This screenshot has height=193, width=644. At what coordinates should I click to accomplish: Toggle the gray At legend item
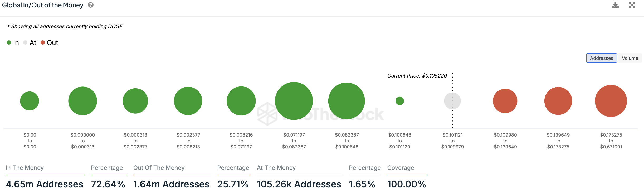click(30, 43)
